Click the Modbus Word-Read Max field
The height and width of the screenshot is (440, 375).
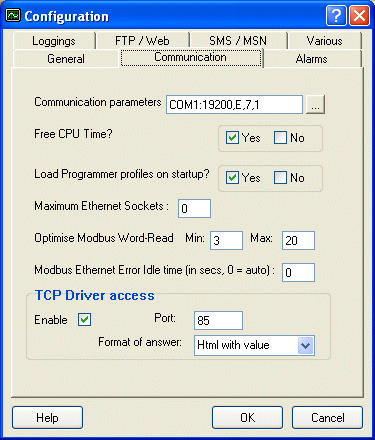tap(298, 240)
